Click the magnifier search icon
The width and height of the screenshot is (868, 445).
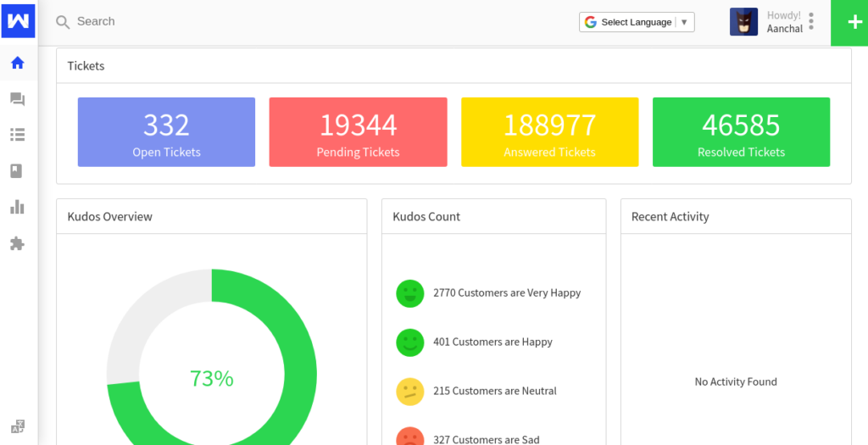pos(63,22)
